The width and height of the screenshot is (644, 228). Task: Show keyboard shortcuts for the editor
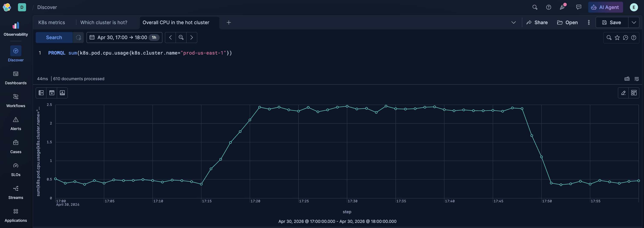pyautogui.click(x=627, y=79)
